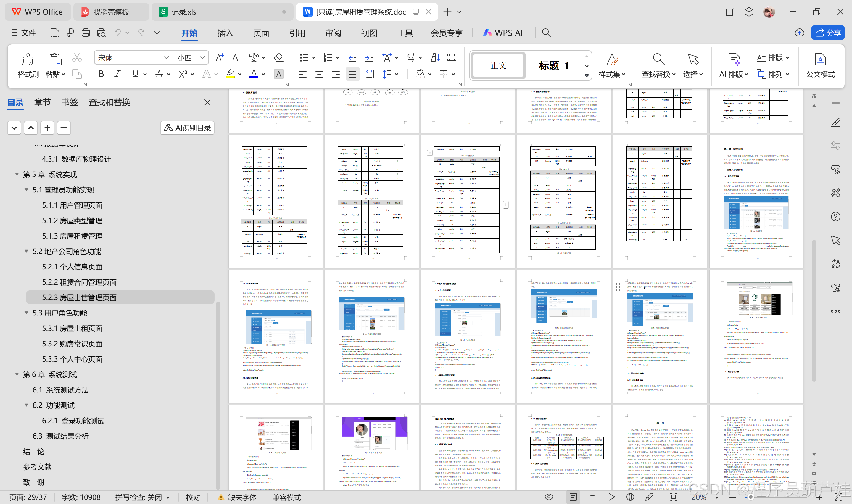852x504 pixels.
Task: Open print preview from quick toolbar
Action: tap(101, 33)
